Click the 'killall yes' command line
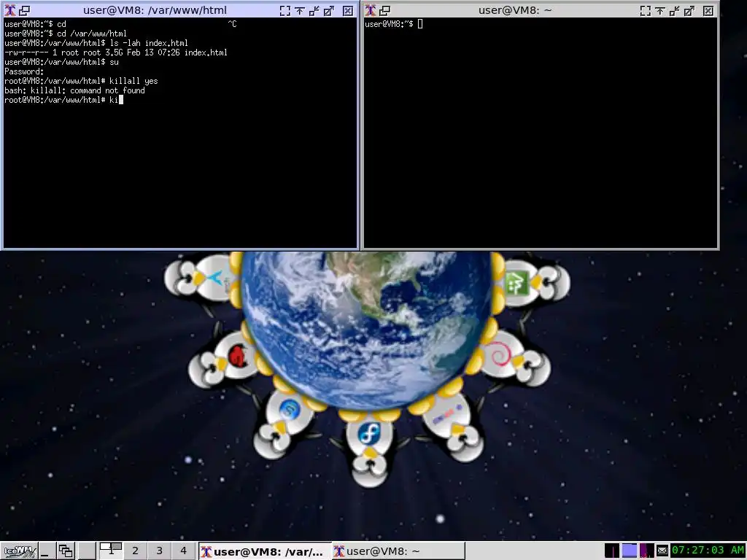Screen dimensions: 747x560 [81, 81]
